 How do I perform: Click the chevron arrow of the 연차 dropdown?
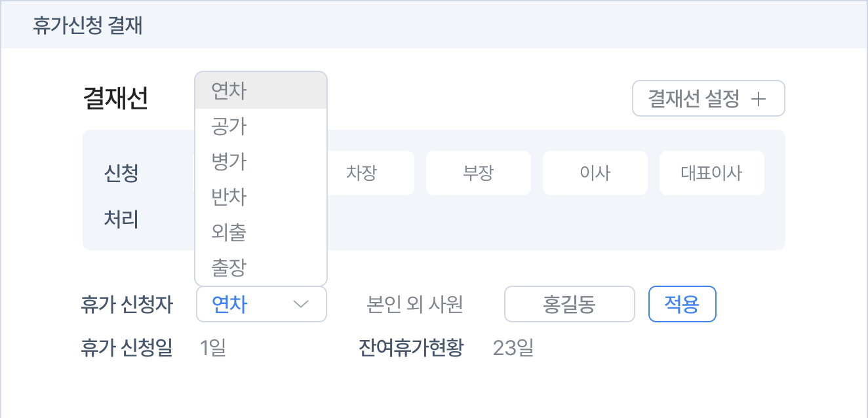[x=301, y=304]
